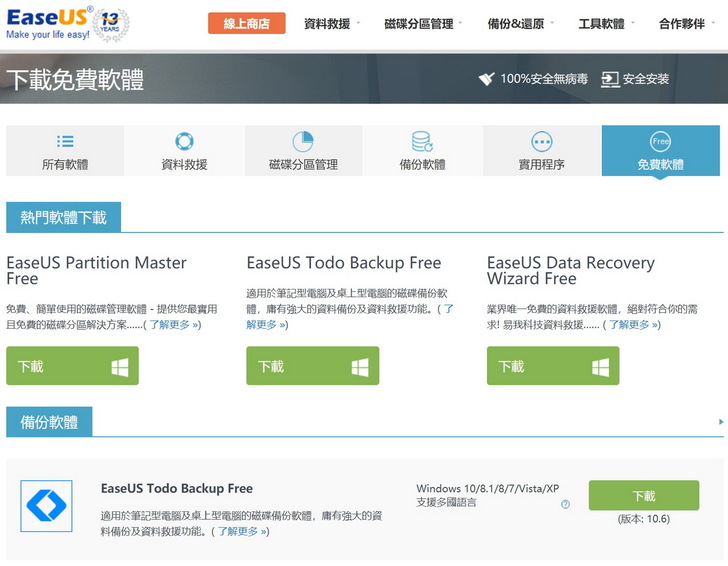Click 了解更多 under Data Recovery Wizard

[633, 325]
